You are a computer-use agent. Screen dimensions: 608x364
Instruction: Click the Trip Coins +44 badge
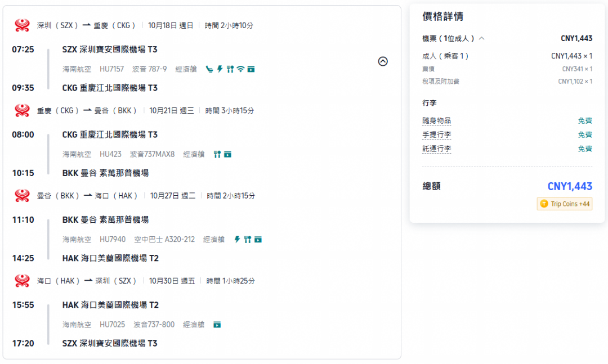(565, 204)
